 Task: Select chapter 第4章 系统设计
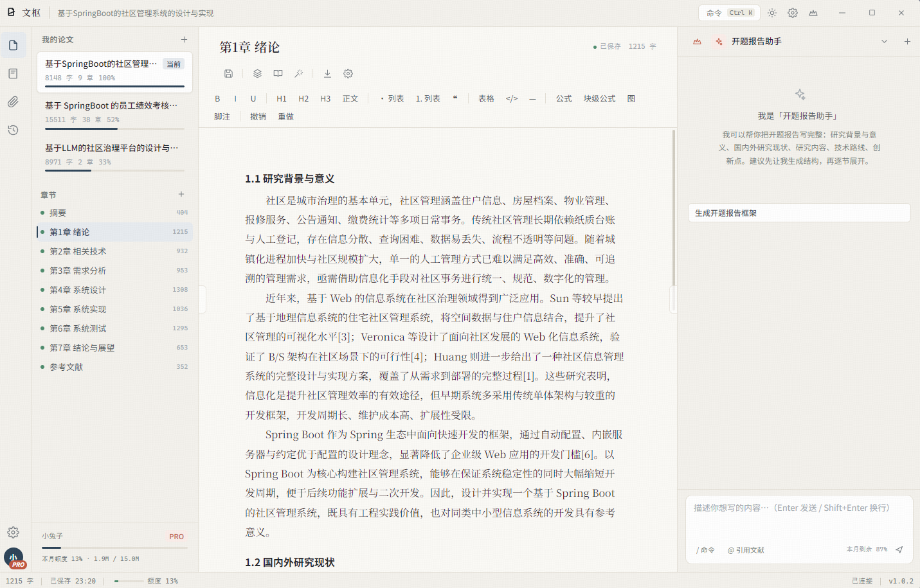(114, 290)
